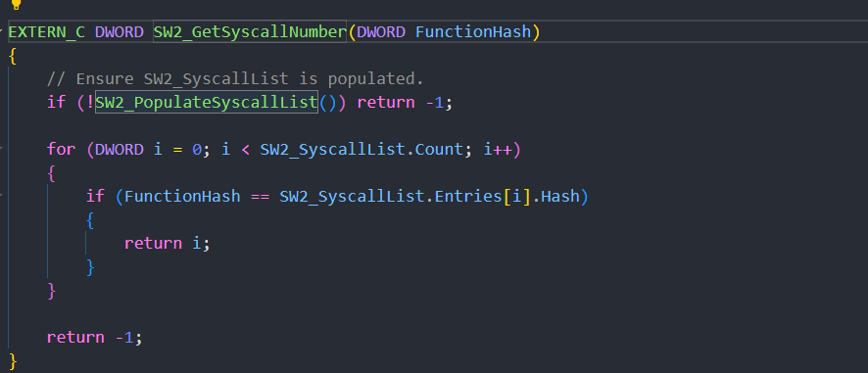The image size is (868, 373).
Task: Click the EXTERN_C macro
Action: click(x=47, y=32)
